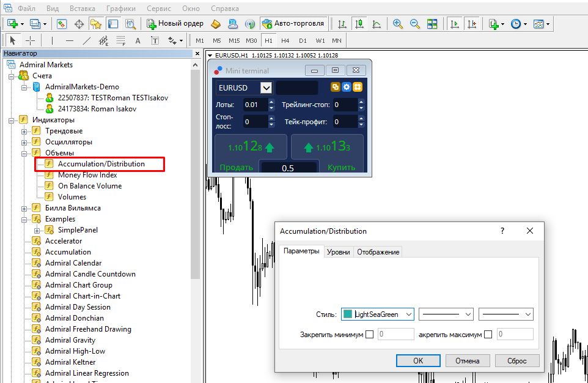The height and width of the screenshot is (383, 588).
Task: Click the zoom out magnifier icon
Action: (x=415, y=24)
